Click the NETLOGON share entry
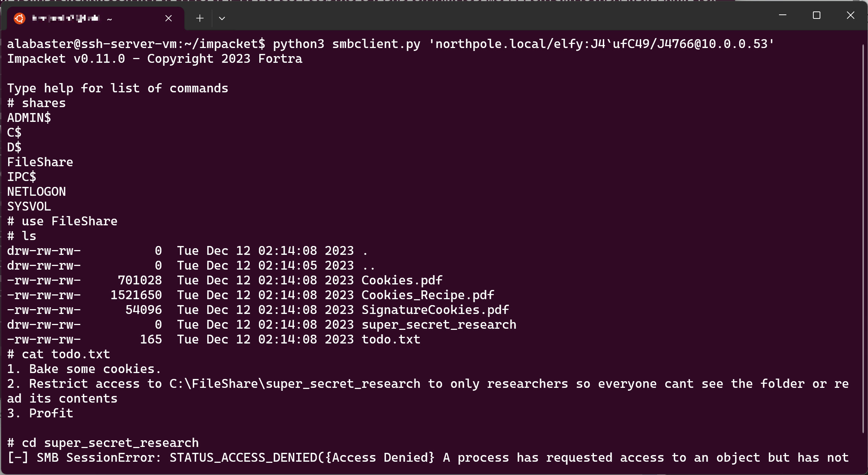 pyautogui.click(x=36, y=191)
